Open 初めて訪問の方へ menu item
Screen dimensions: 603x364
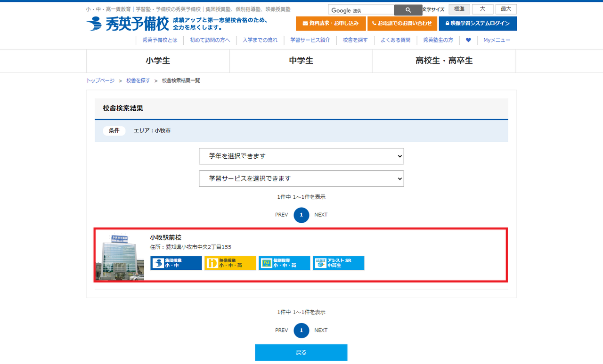pos(210,40)
